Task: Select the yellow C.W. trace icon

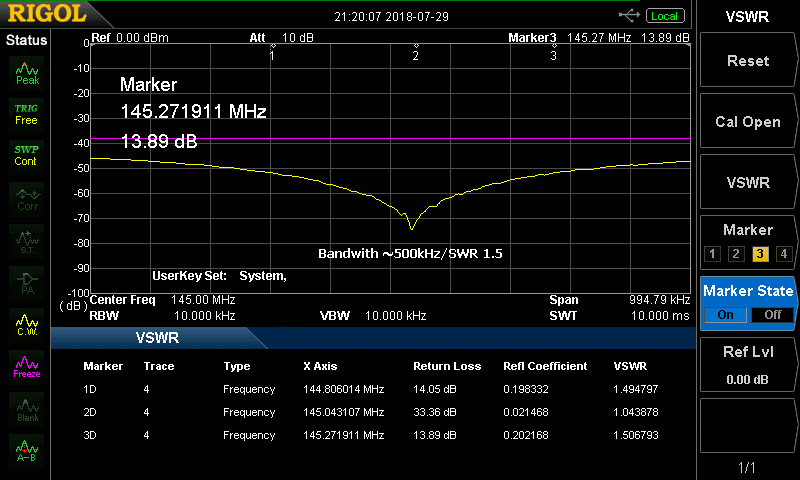Action: (27, 323)
